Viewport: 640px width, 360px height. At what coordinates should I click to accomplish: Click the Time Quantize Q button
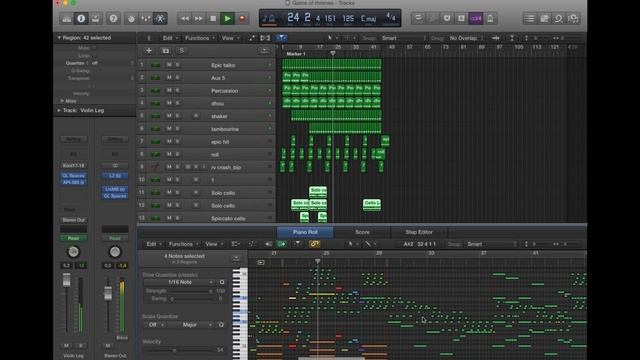coord(222,282)
